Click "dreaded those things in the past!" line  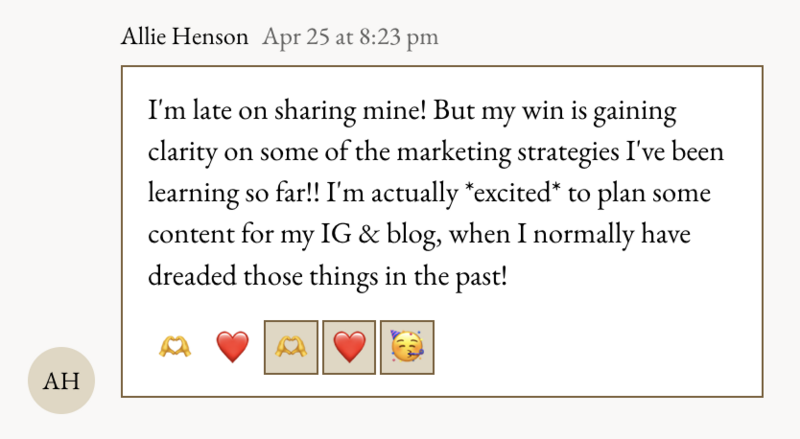click(x=328, y=276)
